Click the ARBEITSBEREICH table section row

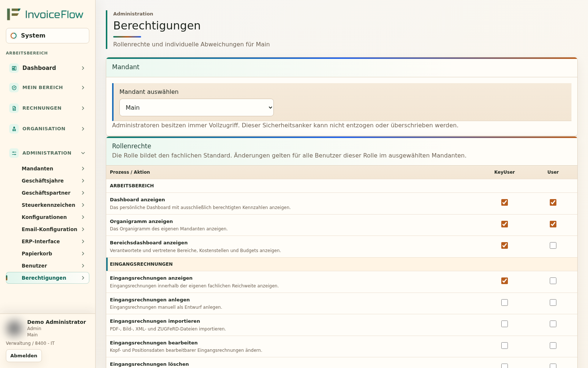tap(342, 186)
